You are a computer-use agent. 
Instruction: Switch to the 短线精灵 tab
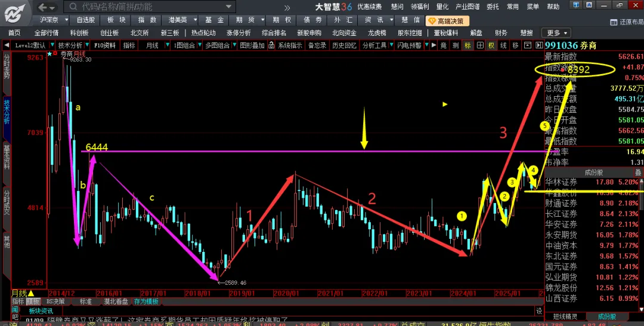pos(565,317)
